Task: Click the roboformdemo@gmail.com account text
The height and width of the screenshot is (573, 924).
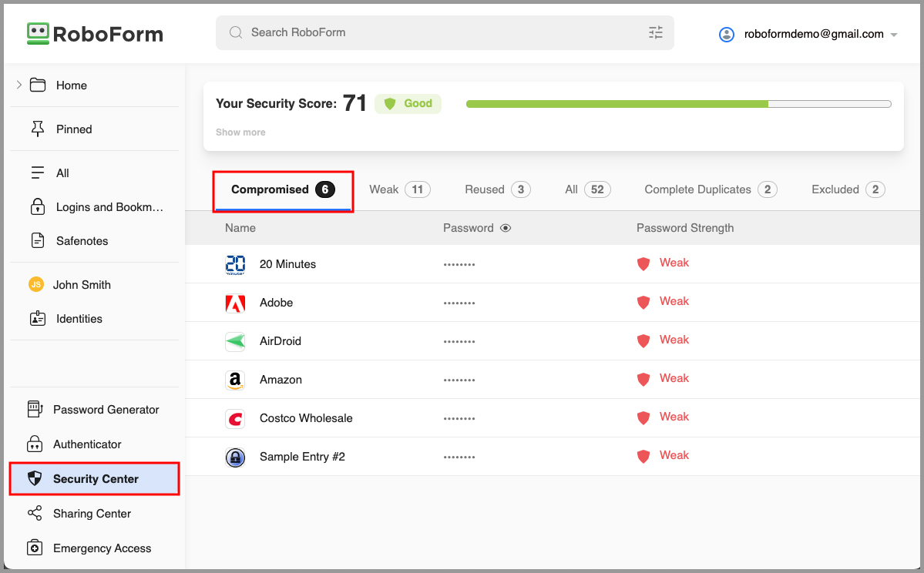Action: tap(814, 34)
